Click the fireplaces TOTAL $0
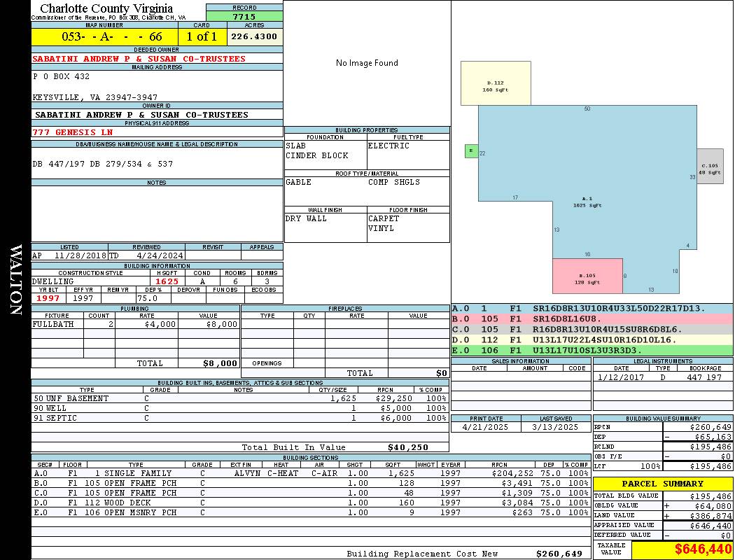 [x=442, y=374]
